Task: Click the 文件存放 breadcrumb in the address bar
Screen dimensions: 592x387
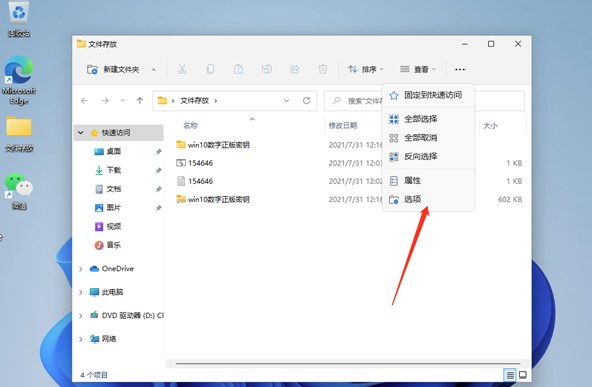Action: (x=194, y=101)
